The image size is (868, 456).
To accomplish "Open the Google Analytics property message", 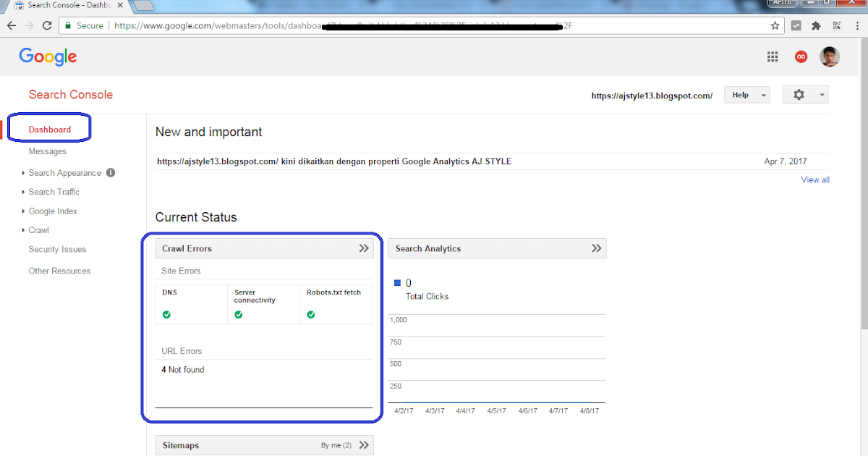I will [x=334, y=161].
